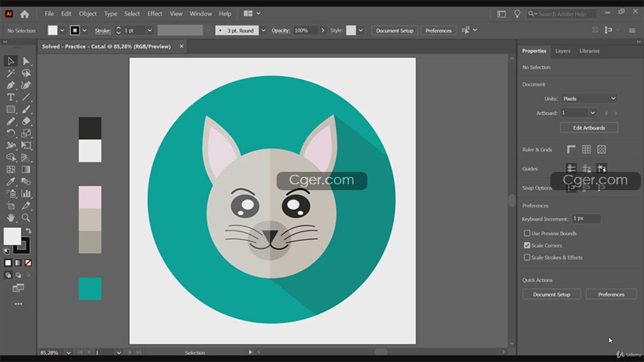Uncheck Scale Corners checkbox
Image resolution: width=644 pixels, height=362 pixels.
pyautogui.click(x=527, y=245)
